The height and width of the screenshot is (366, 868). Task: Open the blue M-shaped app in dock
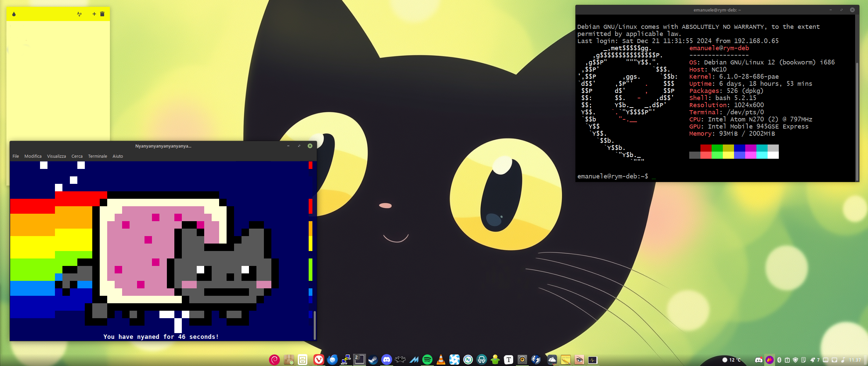pos(414,360)
